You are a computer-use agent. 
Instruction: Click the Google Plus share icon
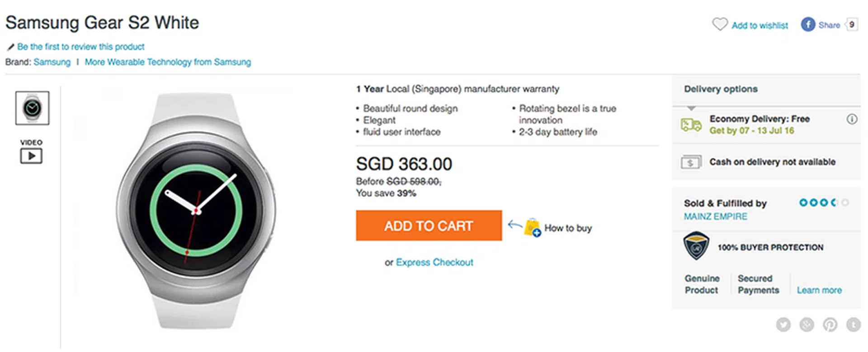coord(807,324)
